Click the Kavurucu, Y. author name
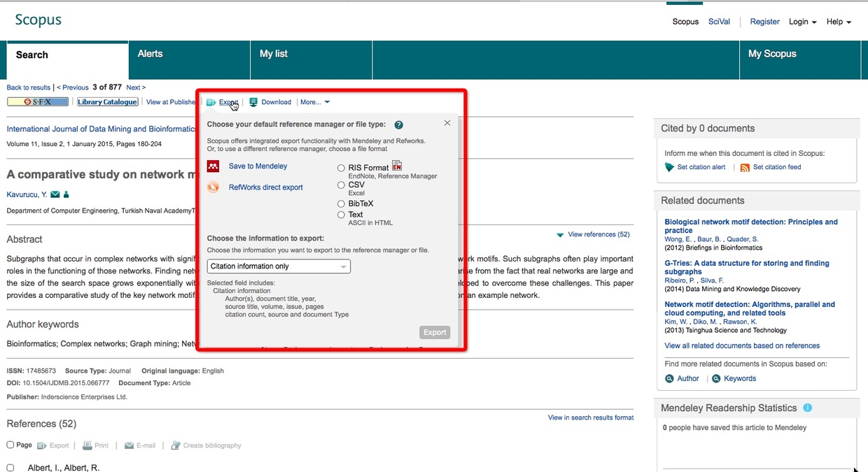 tap(27, 194)
